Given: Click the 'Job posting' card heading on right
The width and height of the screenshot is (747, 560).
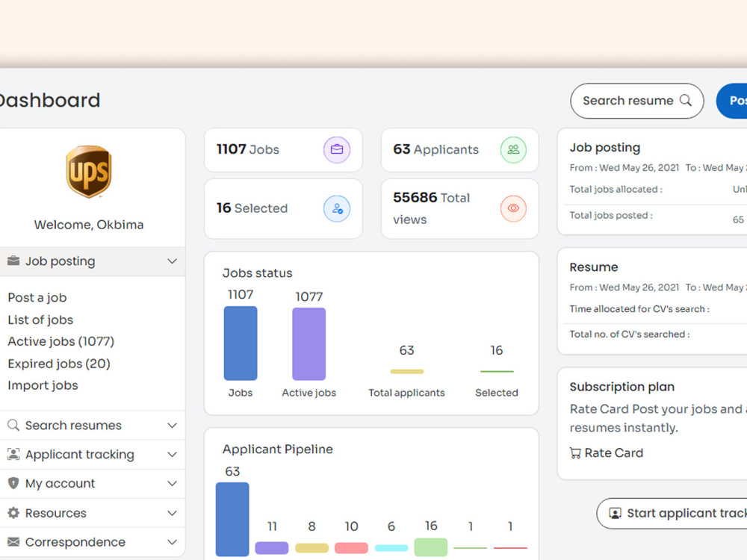Looking at the screenshot, I should [605, 148].
